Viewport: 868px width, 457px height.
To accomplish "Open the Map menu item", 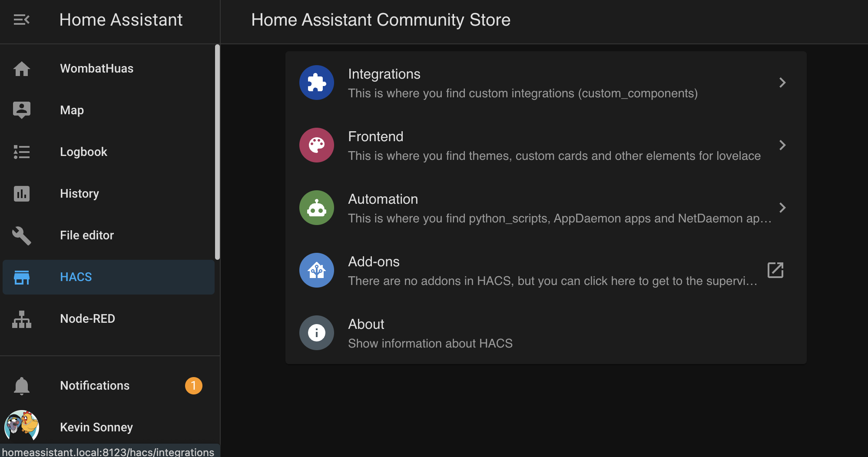I will pyautogui.click(x=109, y=110).
